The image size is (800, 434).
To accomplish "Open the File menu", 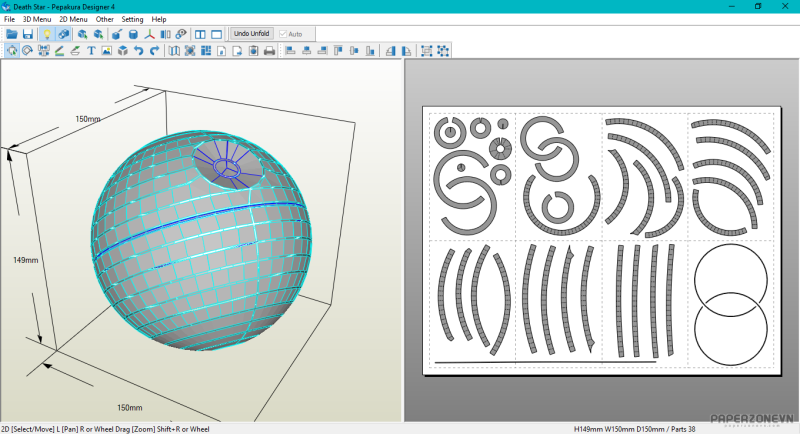I will [x=9, y=19].
